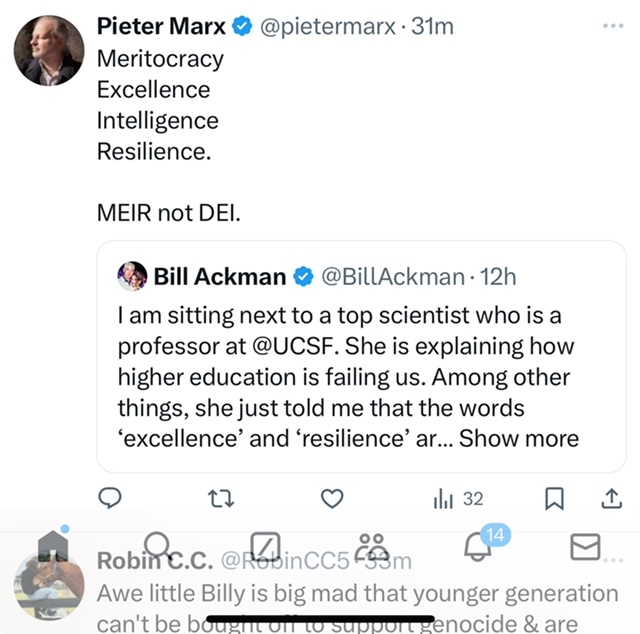Open Bill Ackman's quoted tweet profile name

coord(220,275)
